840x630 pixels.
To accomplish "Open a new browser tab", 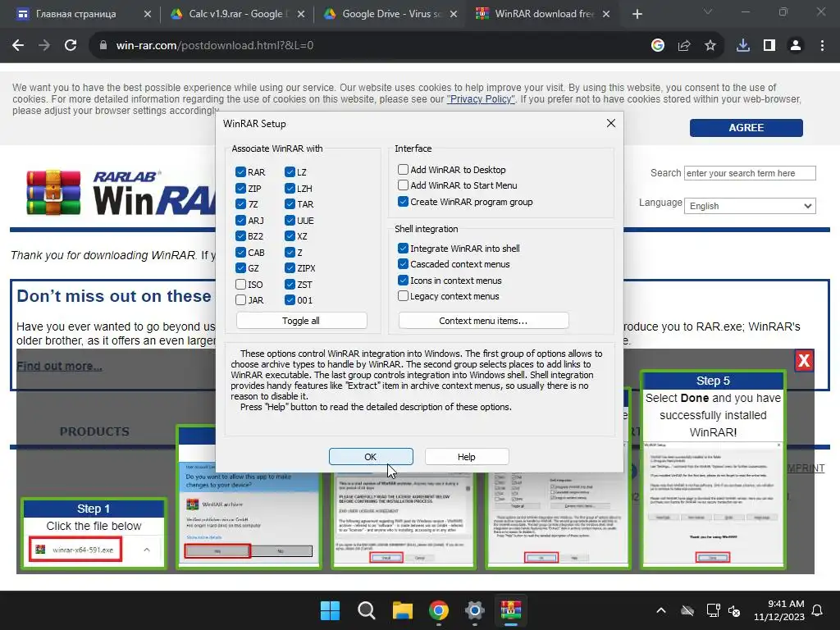I will point(637,14).
